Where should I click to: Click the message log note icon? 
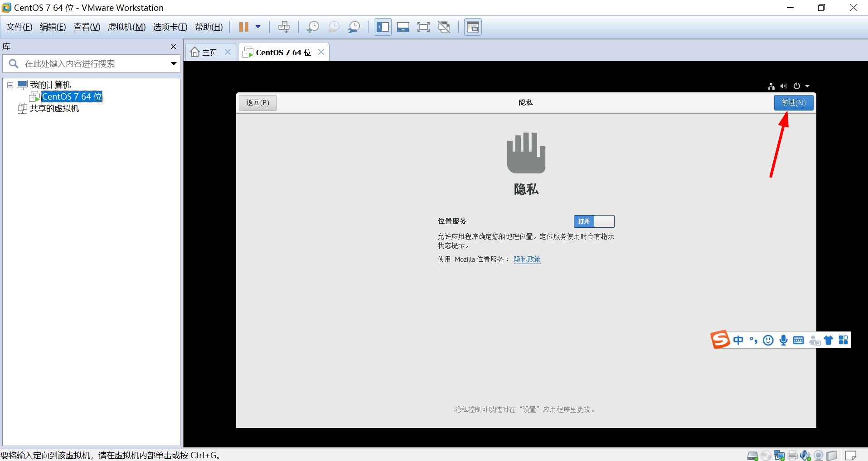851,455
